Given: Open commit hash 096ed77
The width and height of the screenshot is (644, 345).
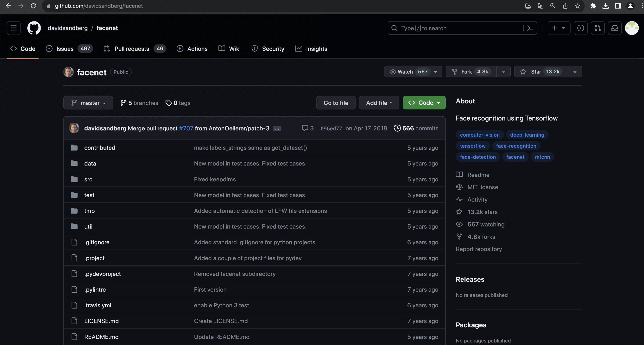Looking at the screenshot, I should tap(331, 128).
